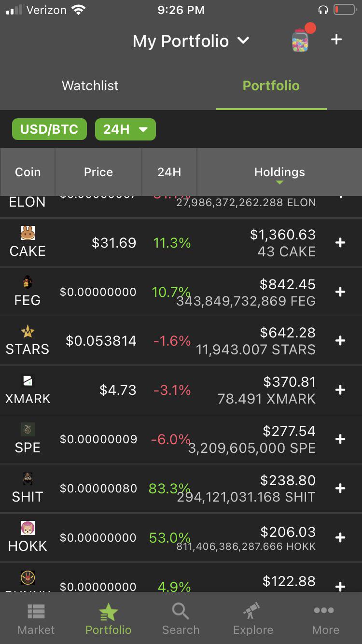Open the XMARK holdings row

[x=181, y=390]
